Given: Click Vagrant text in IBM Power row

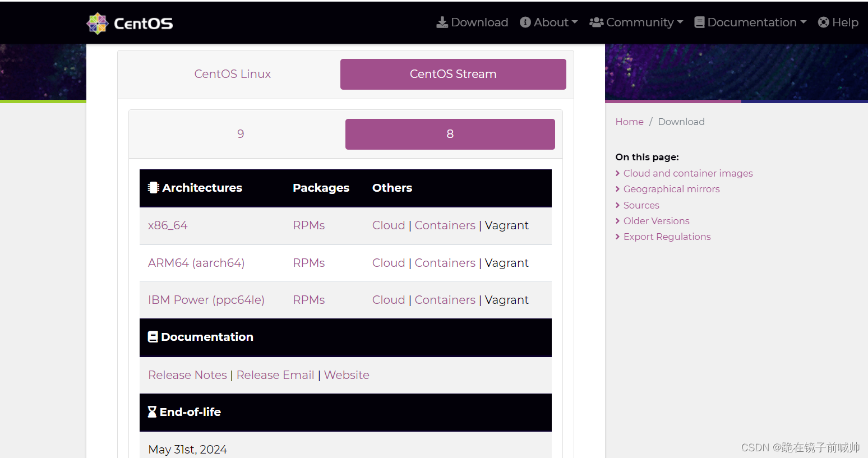Looking at the screenshot, I should (x=507, y=300).
